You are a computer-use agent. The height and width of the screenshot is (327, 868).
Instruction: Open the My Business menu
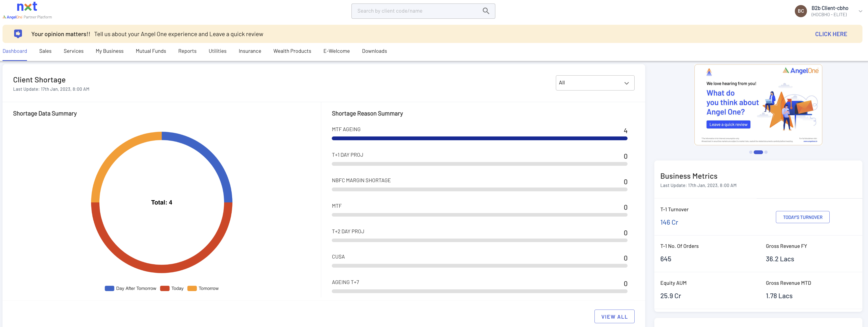tap(110, 51)
